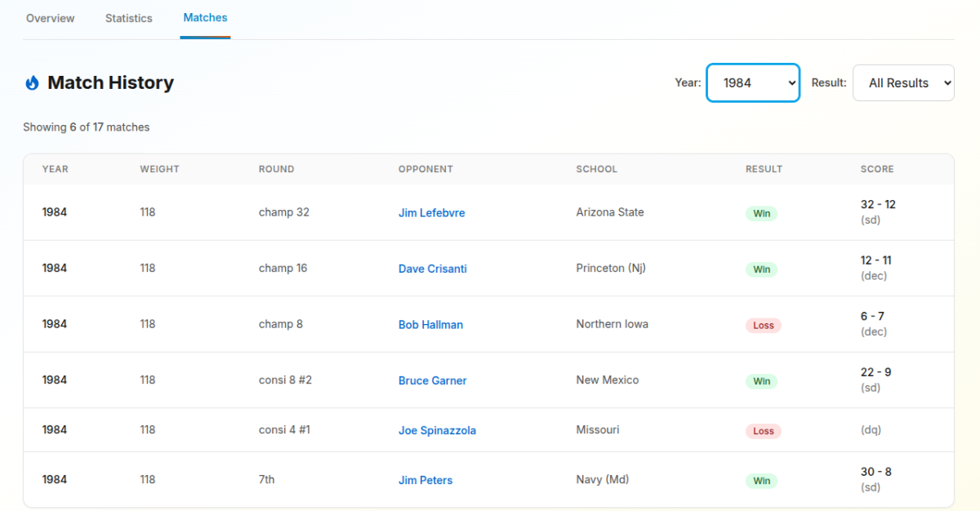Open opponent Dave Crisanti's profile
980x511 pixels.
click(433, 269)
